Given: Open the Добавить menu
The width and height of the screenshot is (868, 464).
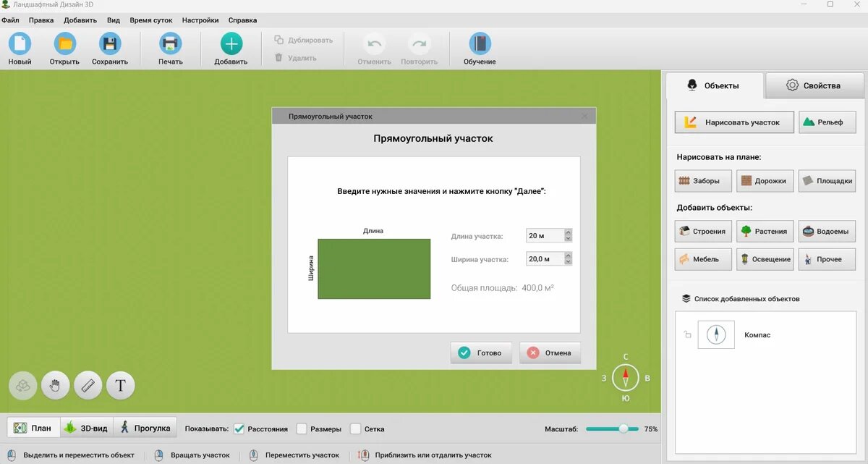Looking at the screenshot, I should point(80,20).
